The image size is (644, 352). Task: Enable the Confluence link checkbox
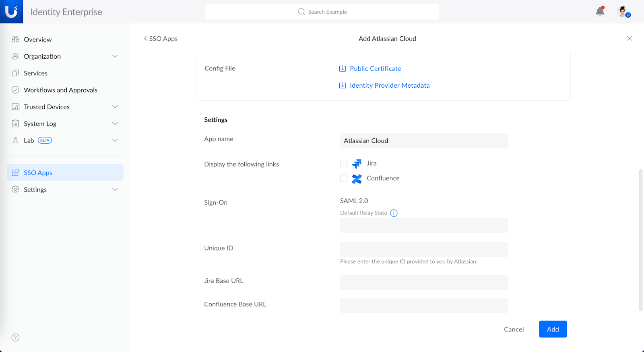(344, 178)
